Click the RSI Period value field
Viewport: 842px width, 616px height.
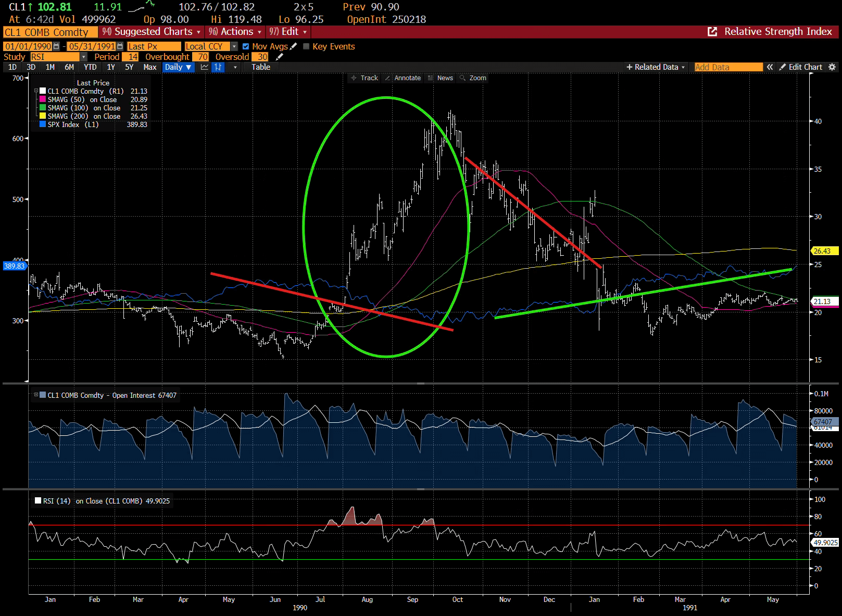(131, 57)
